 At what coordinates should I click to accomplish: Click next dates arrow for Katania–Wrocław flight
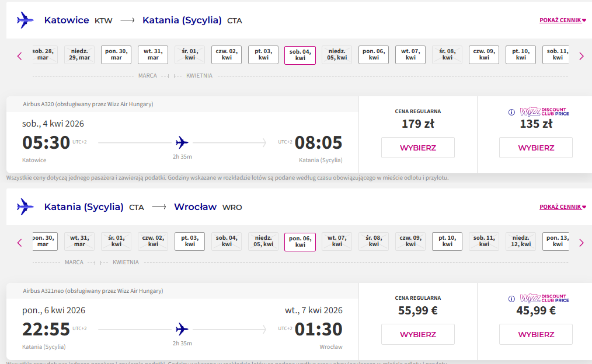coord(581,243)
